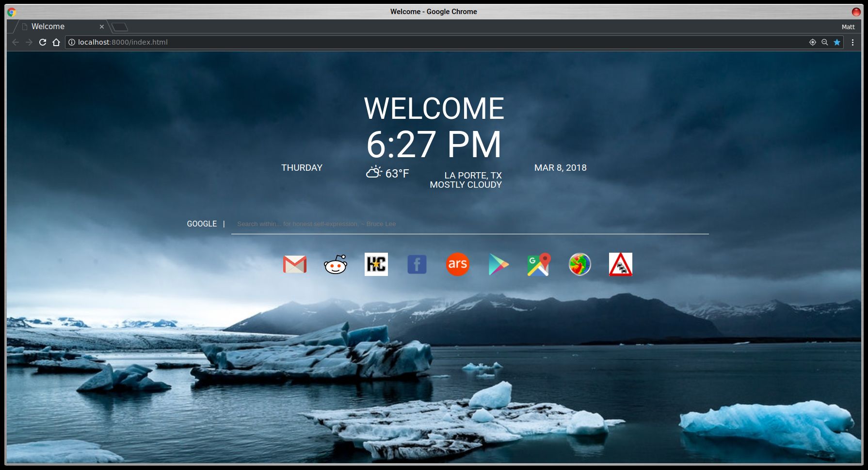Reload the current page
The image size is (868, 470).
(43, 42)
